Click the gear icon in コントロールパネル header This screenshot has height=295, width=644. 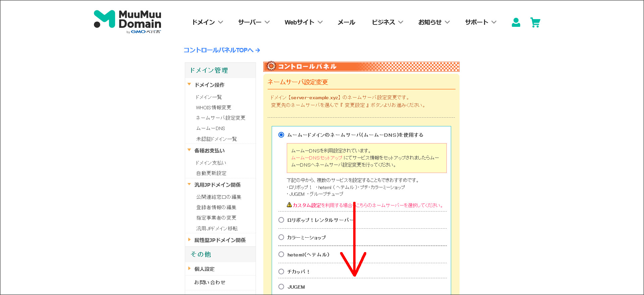coord(271,66)
